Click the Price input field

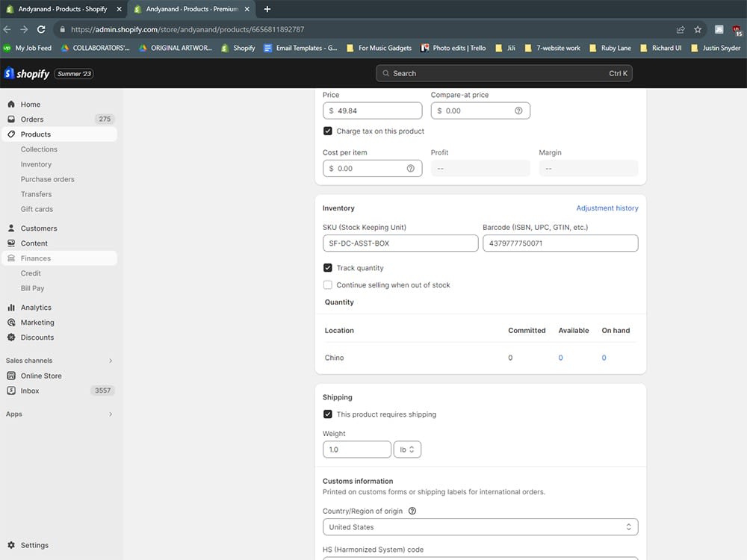pos(372,111)
